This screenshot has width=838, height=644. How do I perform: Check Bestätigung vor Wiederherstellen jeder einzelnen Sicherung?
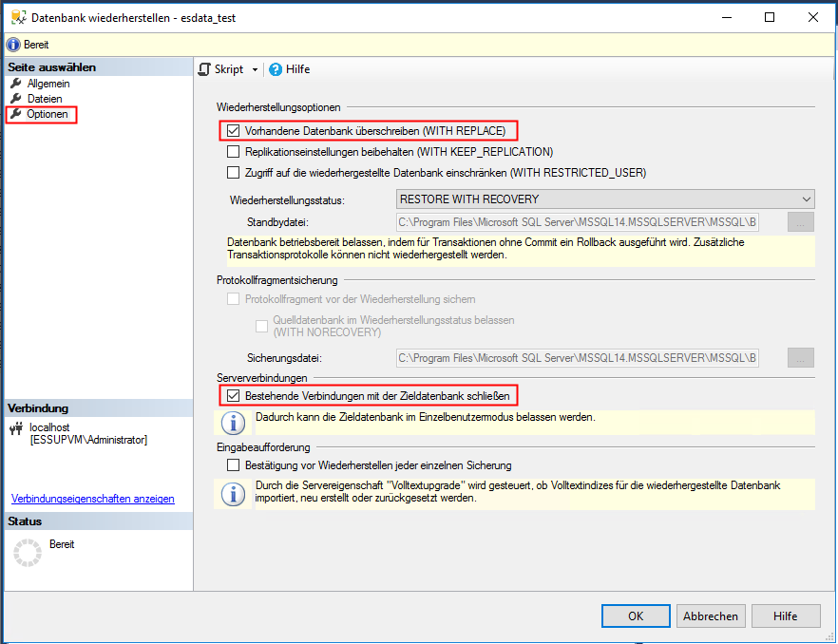234,465
